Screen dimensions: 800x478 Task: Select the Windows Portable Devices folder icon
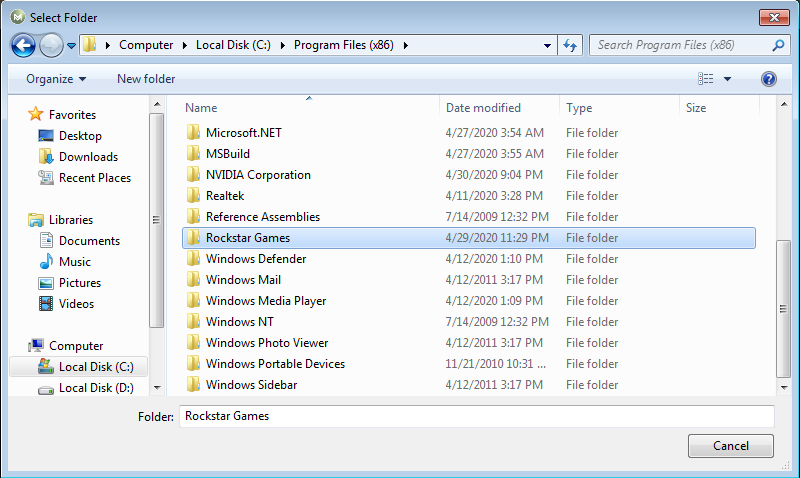pyautogui.click(x=193, y=363)
